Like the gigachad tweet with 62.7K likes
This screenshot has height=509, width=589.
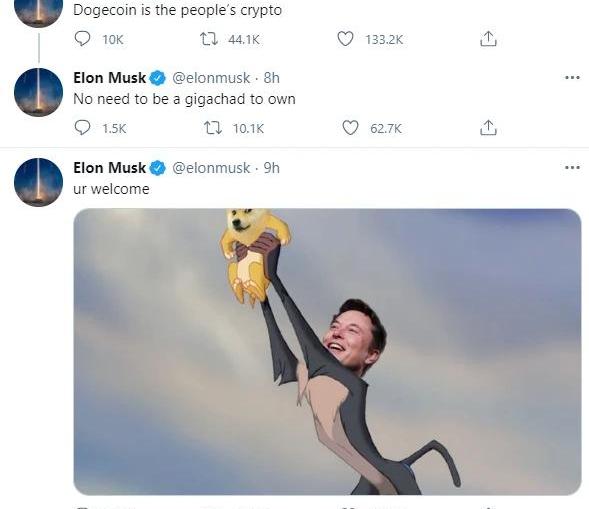(350, 128)
